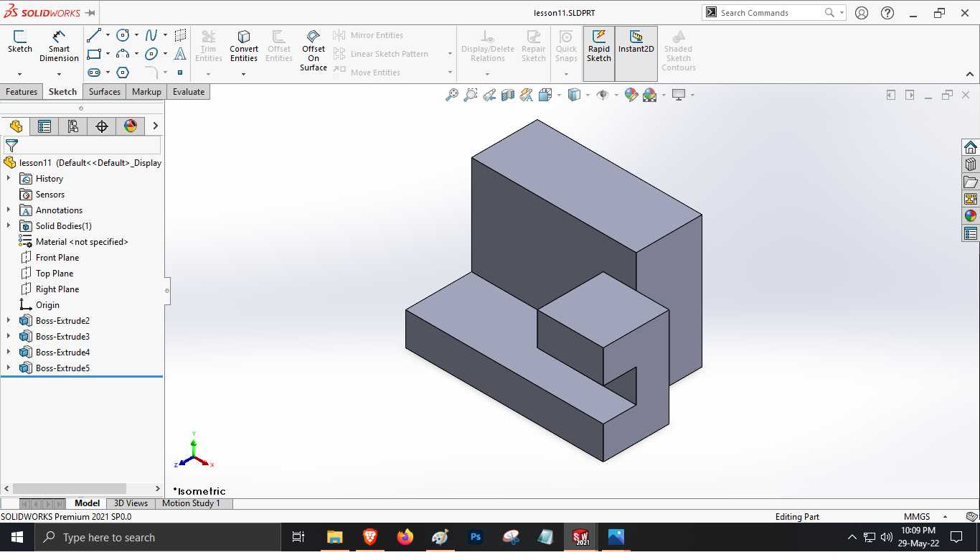Expand the Solid Bodies(1) folder

point(9,225)
